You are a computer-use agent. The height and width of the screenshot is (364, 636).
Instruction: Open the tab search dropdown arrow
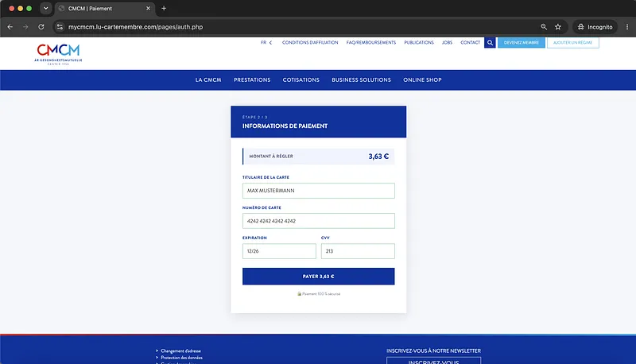tap(46, 8)
